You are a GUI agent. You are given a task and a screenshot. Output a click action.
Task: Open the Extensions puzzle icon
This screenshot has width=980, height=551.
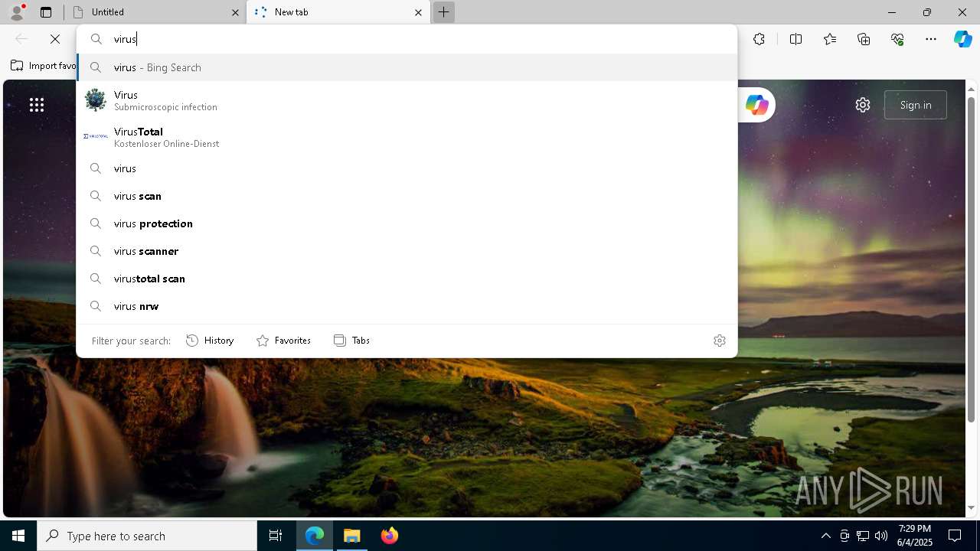pos(759,39)
